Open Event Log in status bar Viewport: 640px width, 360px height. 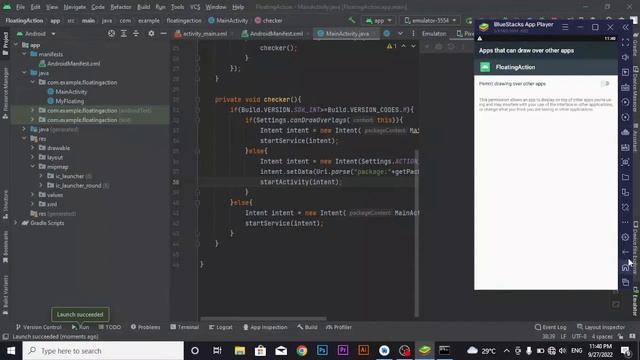[x=551, y=327]
